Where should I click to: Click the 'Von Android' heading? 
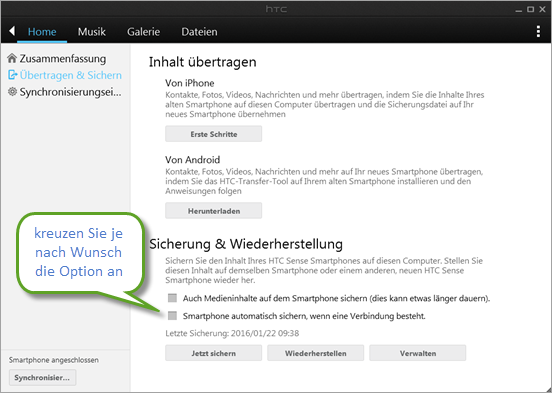pos(193,160)
